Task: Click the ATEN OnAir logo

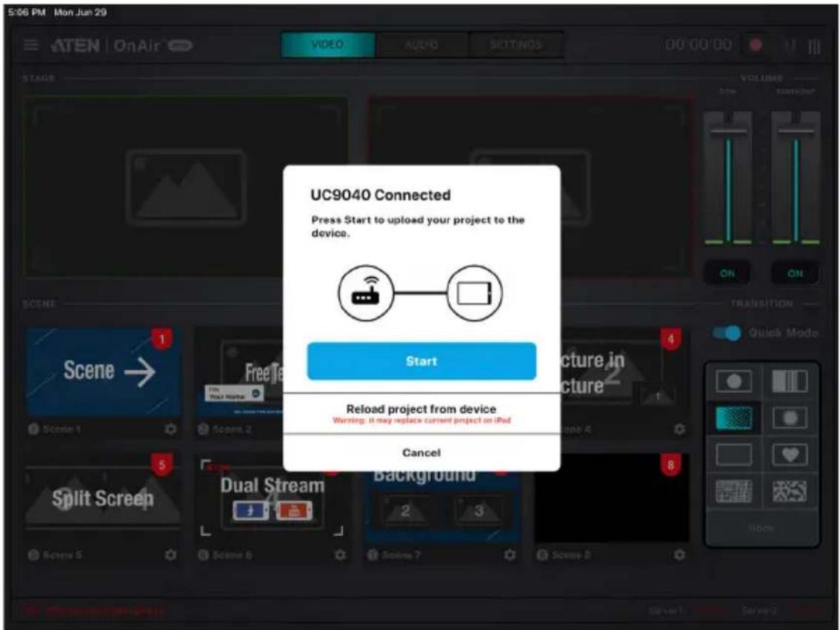Action: 121,45
